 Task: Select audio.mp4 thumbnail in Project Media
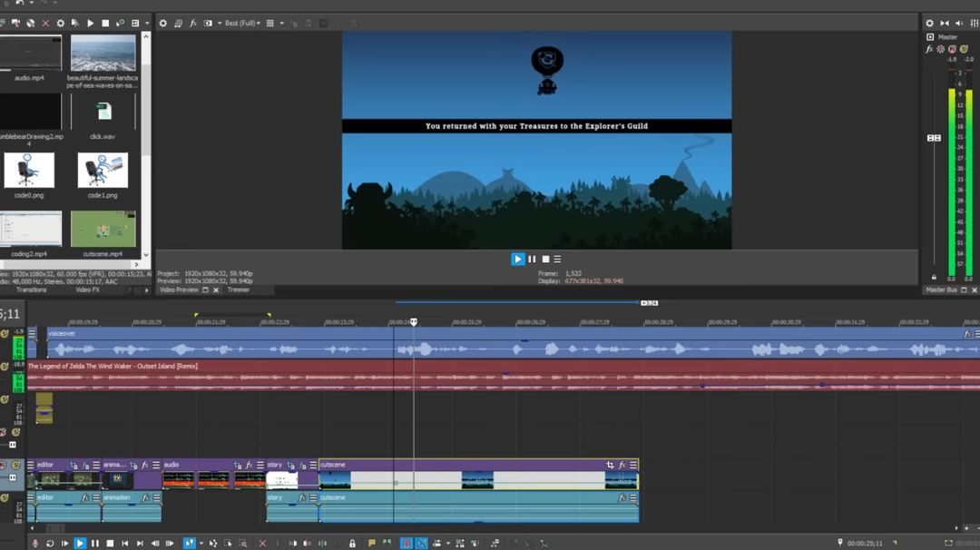(29, 54)
